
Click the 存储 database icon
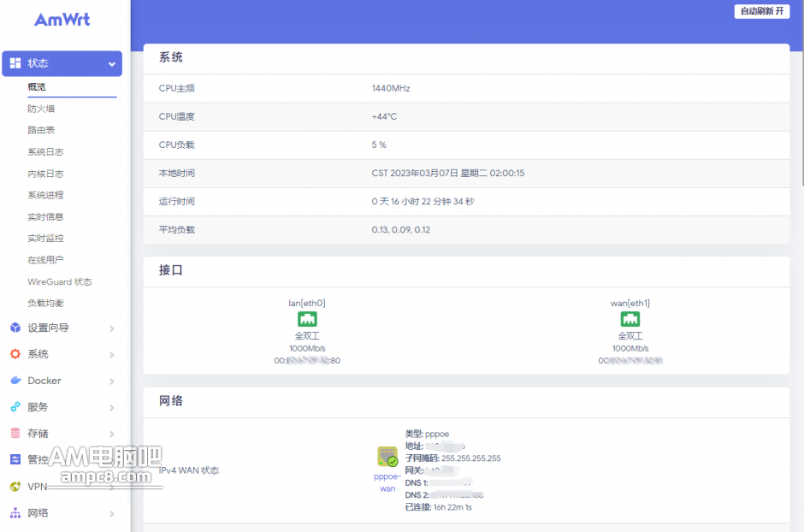15,434
